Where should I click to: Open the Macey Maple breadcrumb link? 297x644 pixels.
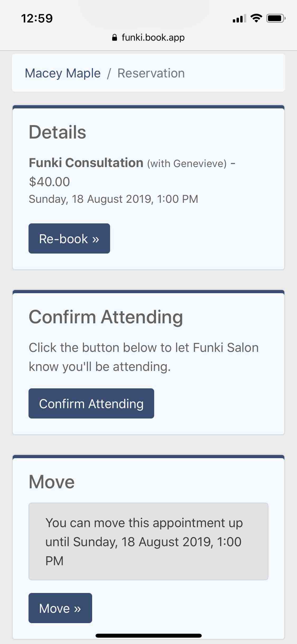(x=63, y=73)
